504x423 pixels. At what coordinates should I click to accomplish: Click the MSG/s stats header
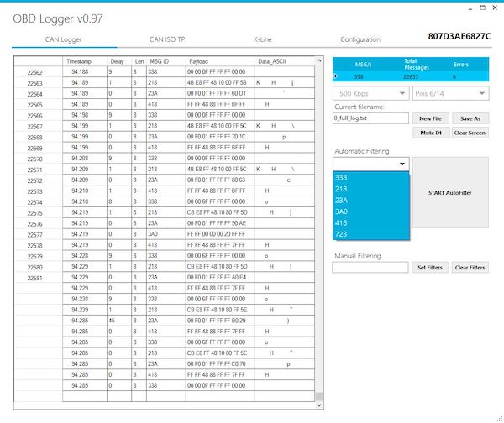pyautogui.click(x=363, y=65)
